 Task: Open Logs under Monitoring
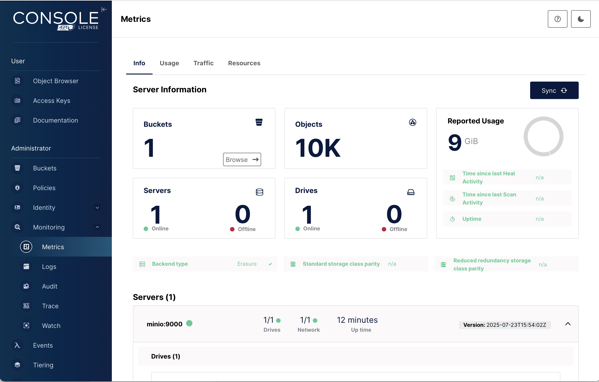click(49, 267)
